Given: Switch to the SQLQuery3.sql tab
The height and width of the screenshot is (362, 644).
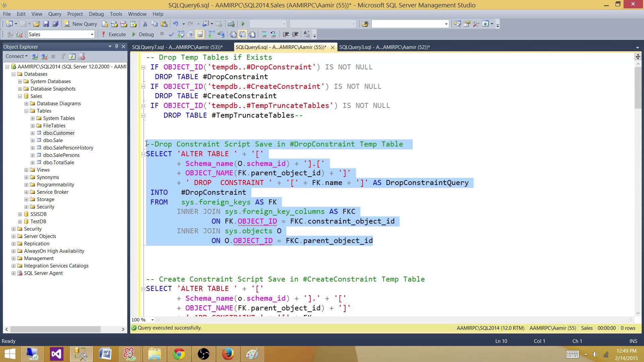Looking at the screenshot, I should (x=384, y=47).
